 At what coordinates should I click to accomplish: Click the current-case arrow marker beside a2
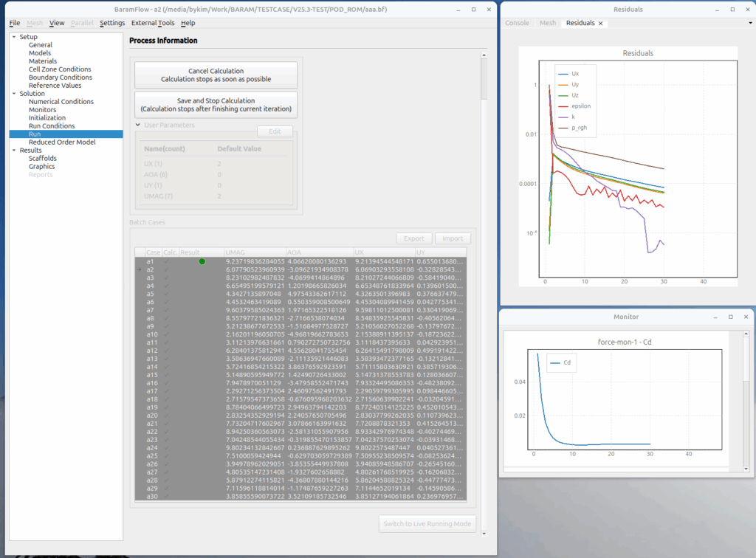[139, 269]
